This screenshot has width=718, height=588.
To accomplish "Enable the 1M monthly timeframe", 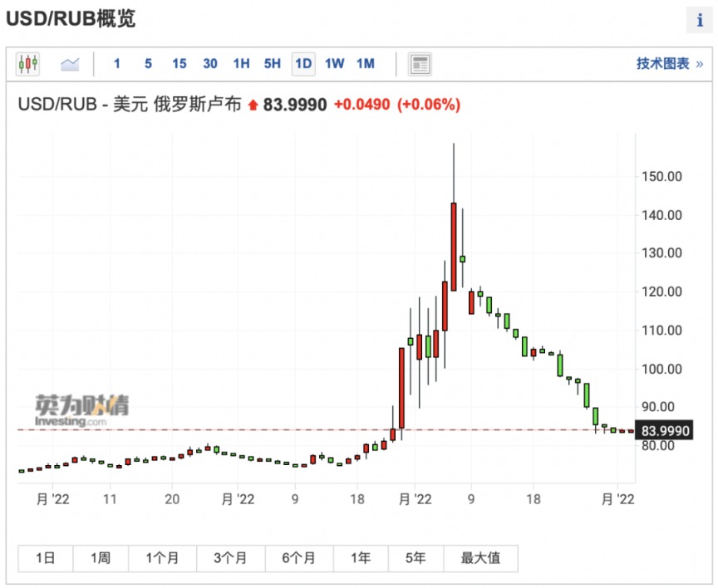I will point(365,63).
